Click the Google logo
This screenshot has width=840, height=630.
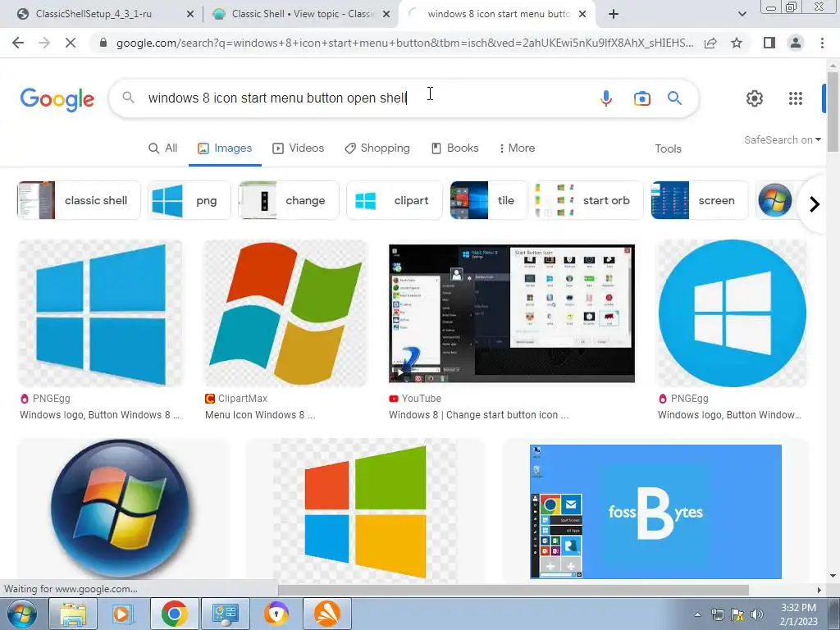[x=57, y=99]
